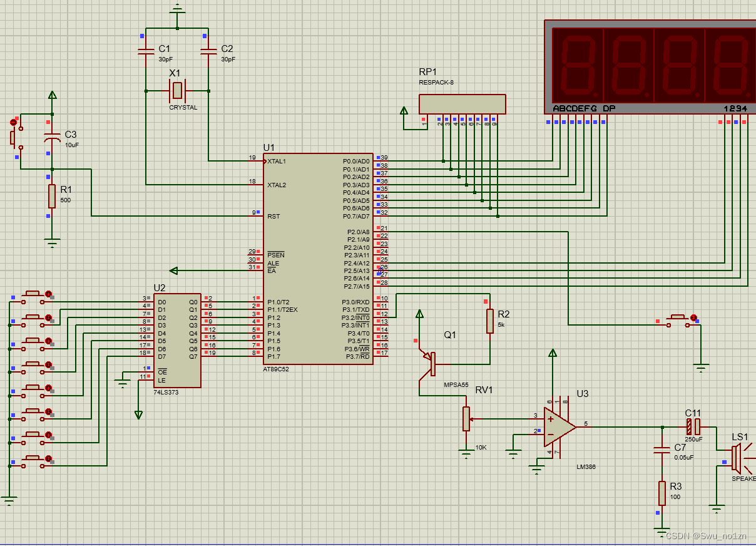Select the X1 crystal oscillator symbol

[x=178, y=91]
